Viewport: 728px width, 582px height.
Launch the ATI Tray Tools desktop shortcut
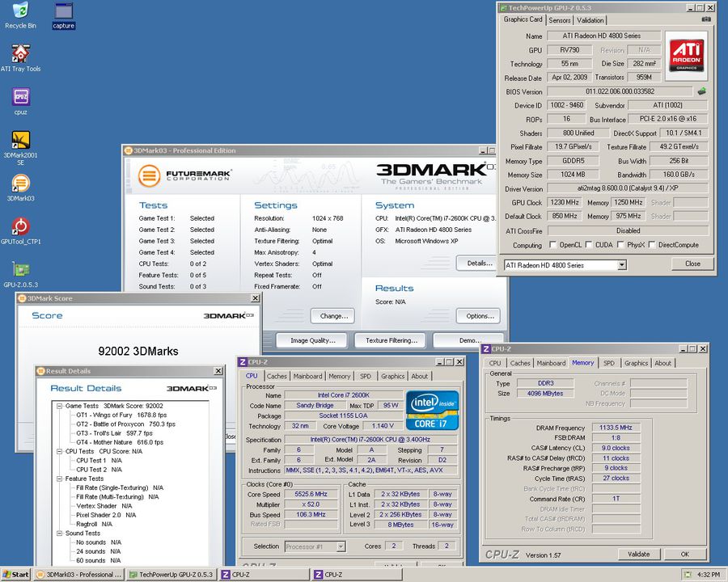[20, 58]
